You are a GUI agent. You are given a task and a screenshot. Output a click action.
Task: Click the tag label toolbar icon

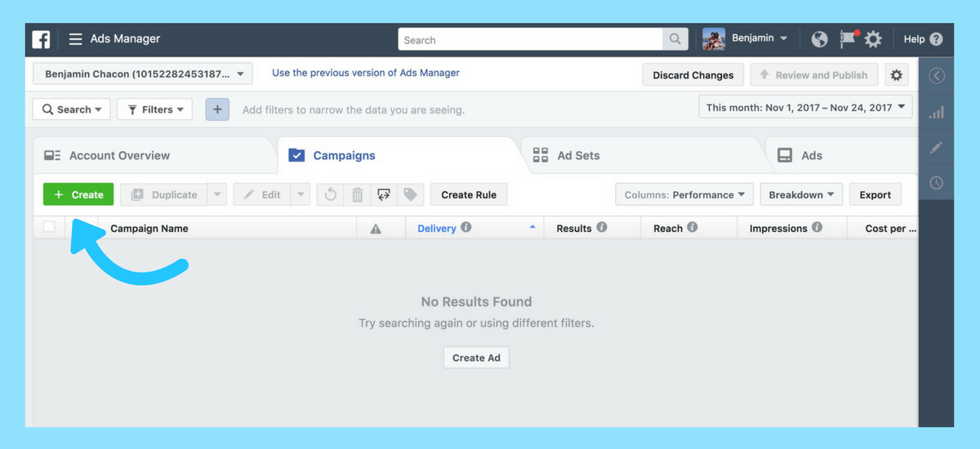tap(410, 195)
